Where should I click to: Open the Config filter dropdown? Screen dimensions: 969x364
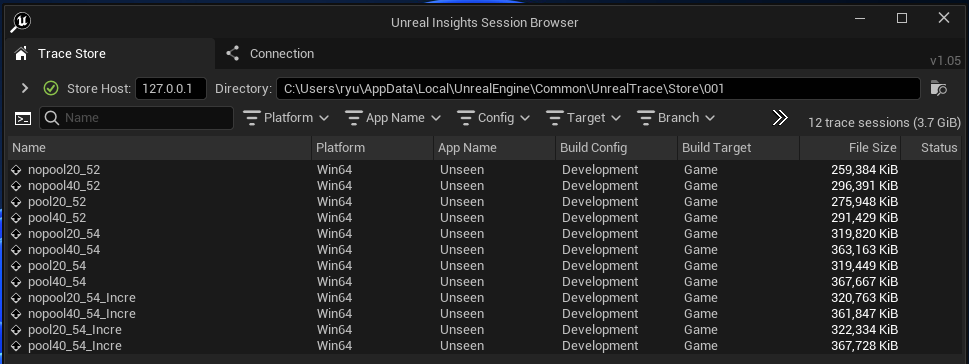493,118
